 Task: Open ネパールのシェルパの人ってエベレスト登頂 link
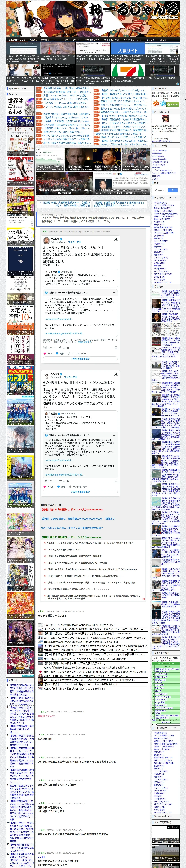pyautogui.click(x=72, y=528)
